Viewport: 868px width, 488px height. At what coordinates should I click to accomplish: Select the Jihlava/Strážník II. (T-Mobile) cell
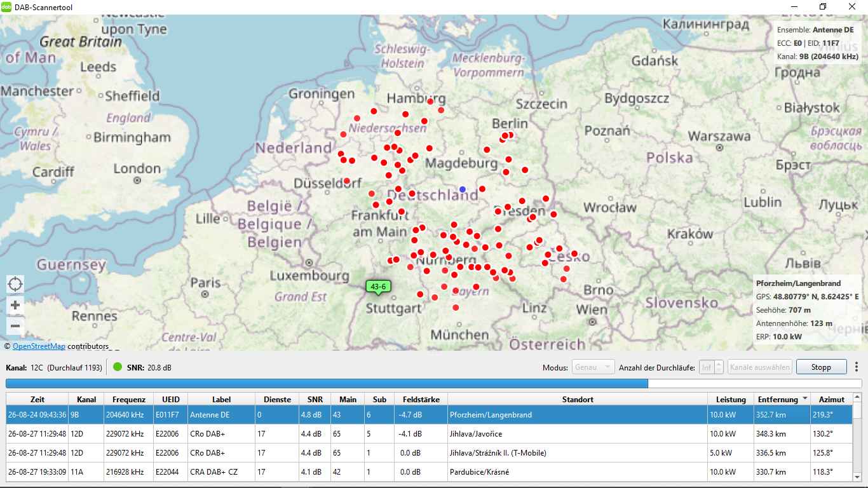tap(578, 453)
